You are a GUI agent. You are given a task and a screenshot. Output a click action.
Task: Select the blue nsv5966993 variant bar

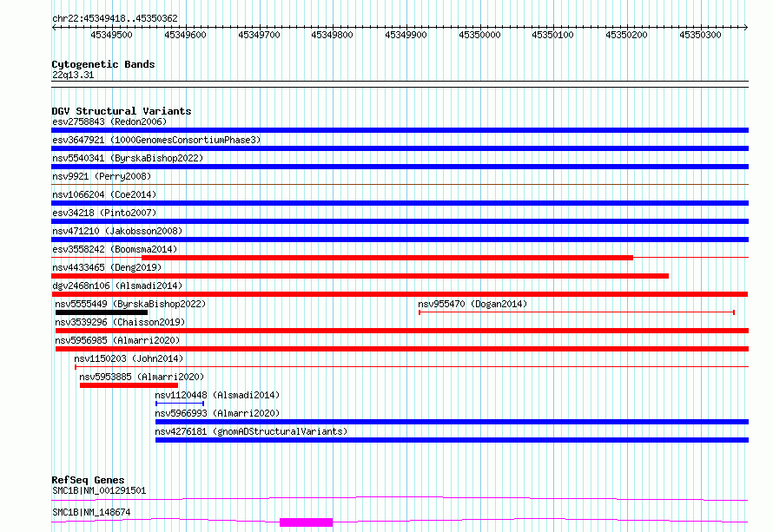click(x=452, y=422)
